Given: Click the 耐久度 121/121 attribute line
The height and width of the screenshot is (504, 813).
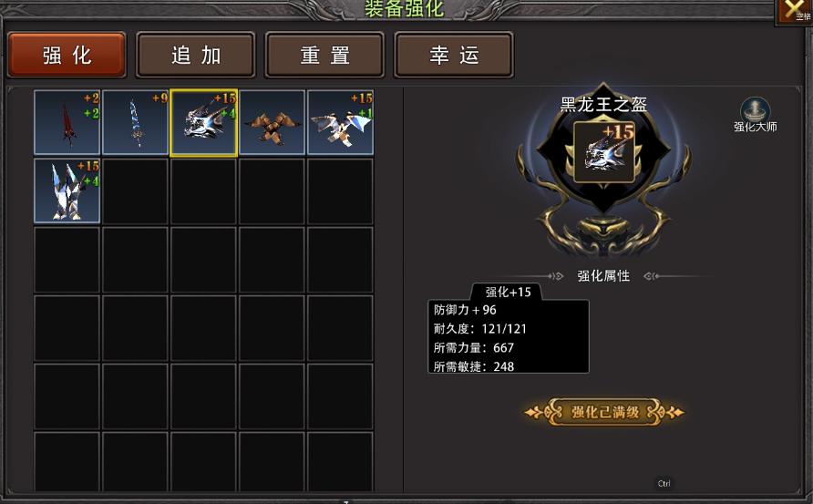Looking at the screenshot, I should pos(480,329).
